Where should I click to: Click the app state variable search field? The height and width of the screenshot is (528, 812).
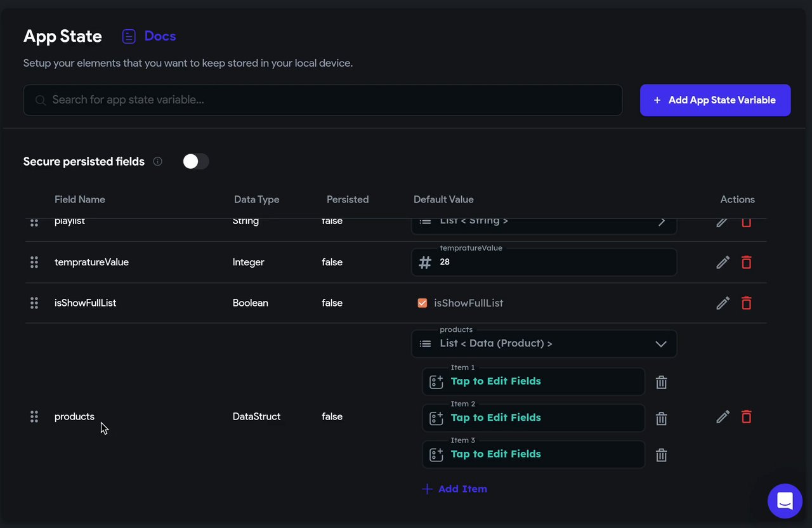point(322,100)
